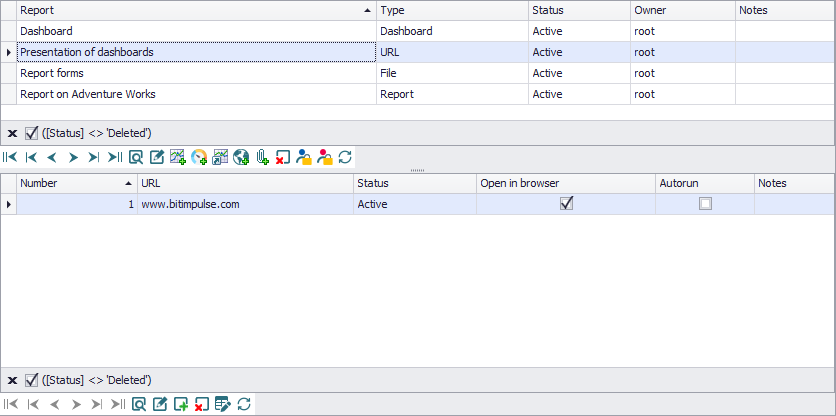Add a URL report with globe icon

(x=241, y=157)
